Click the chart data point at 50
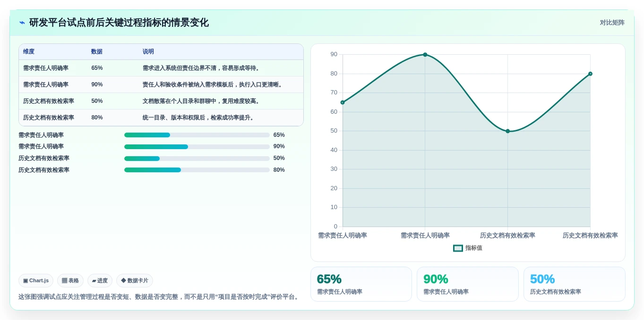This screenshot has height=320, width=644. [x=508, y=131]
